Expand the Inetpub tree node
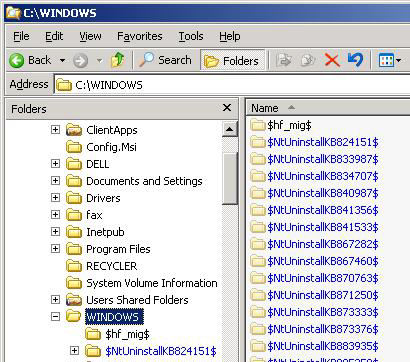This screenshot has width=410, height=362. pos(55,231)
